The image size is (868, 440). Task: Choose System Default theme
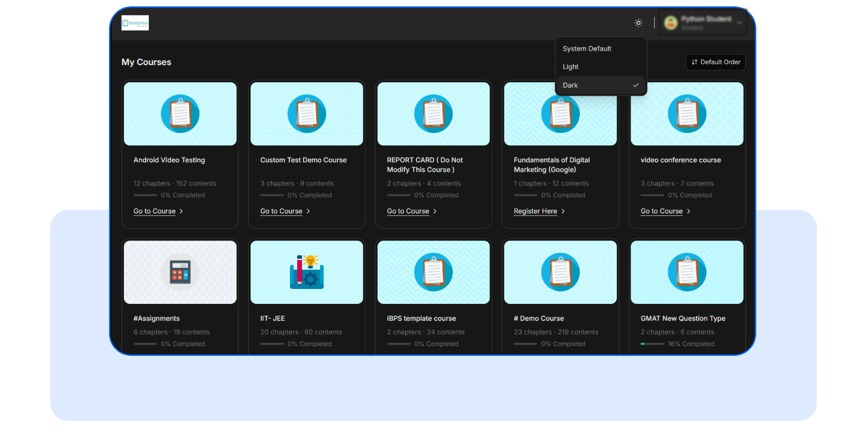click(x=587, y=48)
